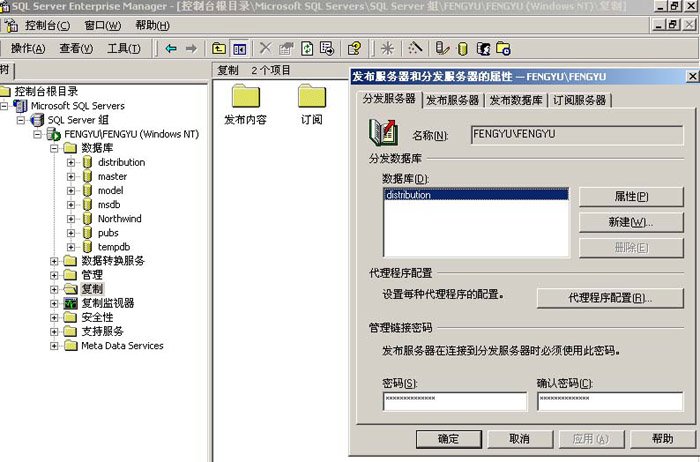Click the Refresh toolbar icon
The height and width of the screenshot is (462, 700).
(307, 48)
